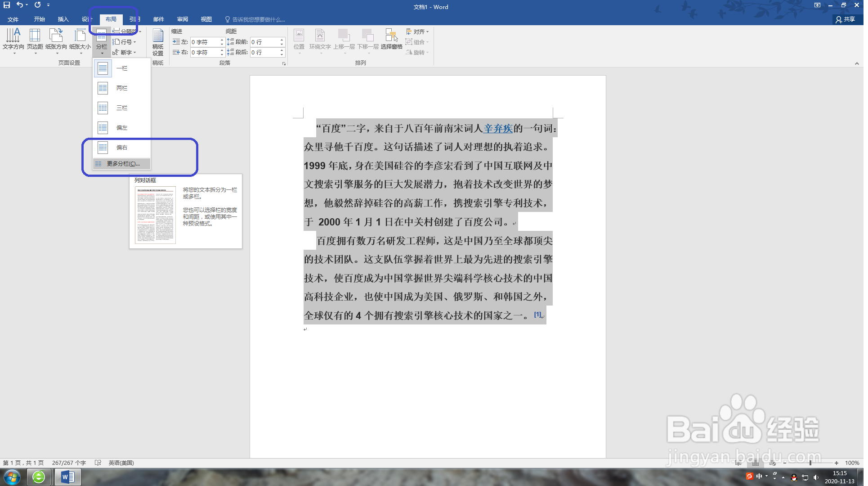
Task: Switch to Web Layout view in status bar
Action: (773, 463)
